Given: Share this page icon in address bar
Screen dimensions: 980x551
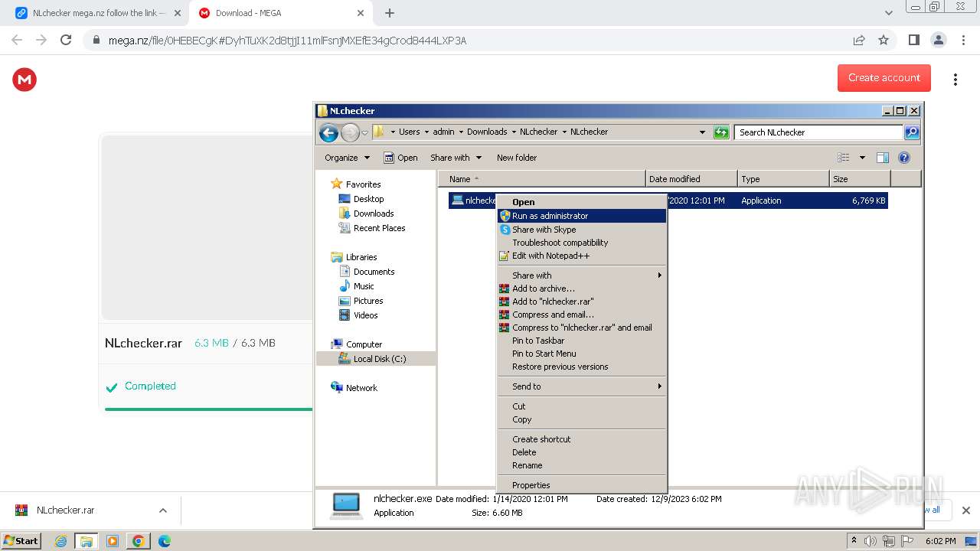Looking at the screenshot, I should click(x=859, y=40).
